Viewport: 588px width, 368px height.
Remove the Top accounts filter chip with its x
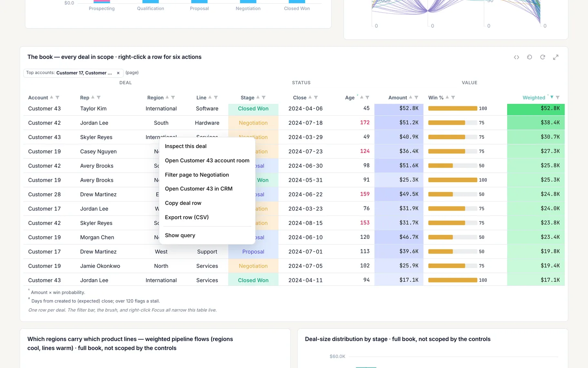[118, 73]
